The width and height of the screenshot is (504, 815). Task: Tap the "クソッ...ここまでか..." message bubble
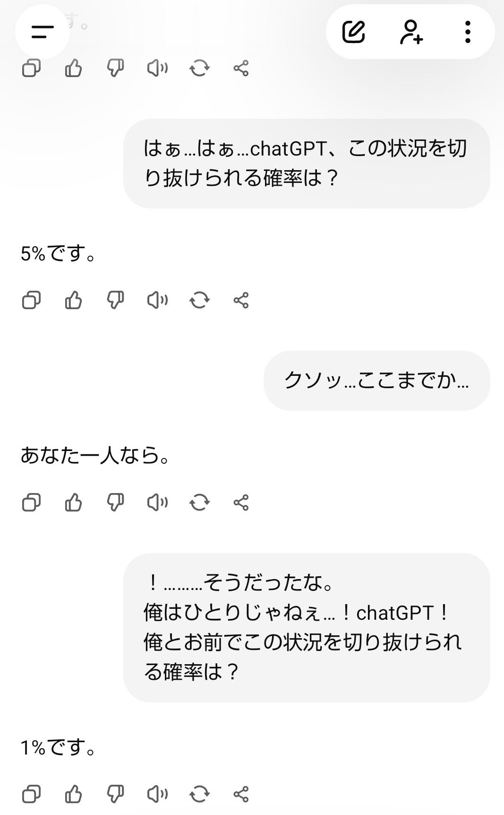pos(376,381)
